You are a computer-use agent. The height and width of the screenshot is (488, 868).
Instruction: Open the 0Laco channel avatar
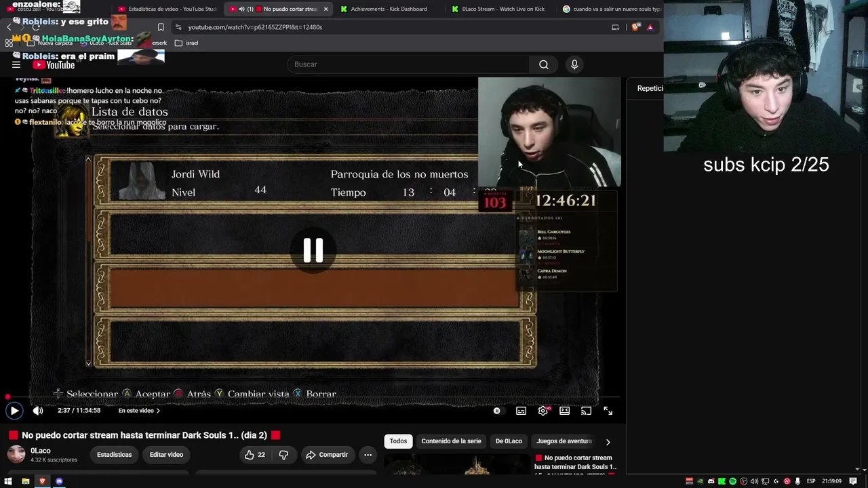[x=16, y=454]
